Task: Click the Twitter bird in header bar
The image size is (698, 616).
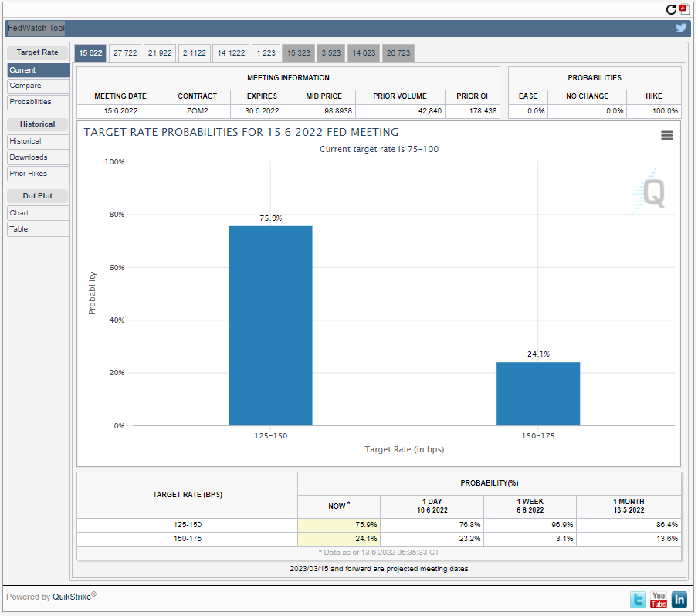Action: pyautogui.click(x=681, y=28)
